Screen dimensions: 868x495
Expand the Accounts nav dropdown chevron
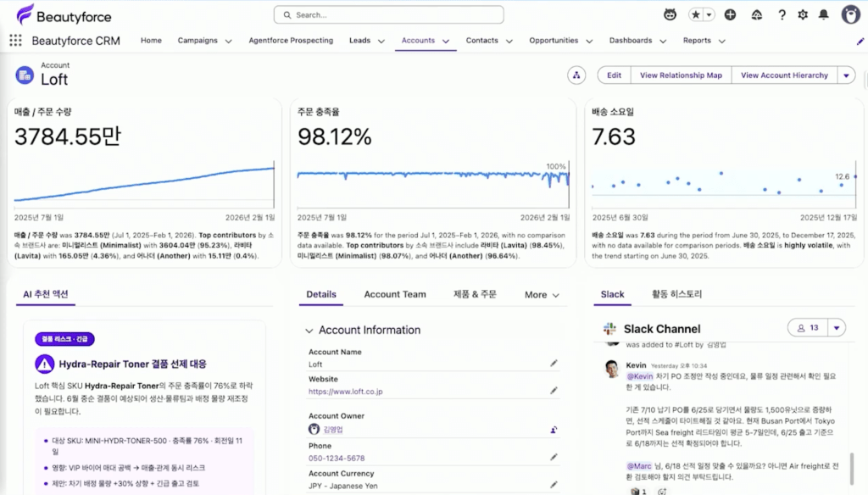(x=446, y=41)
